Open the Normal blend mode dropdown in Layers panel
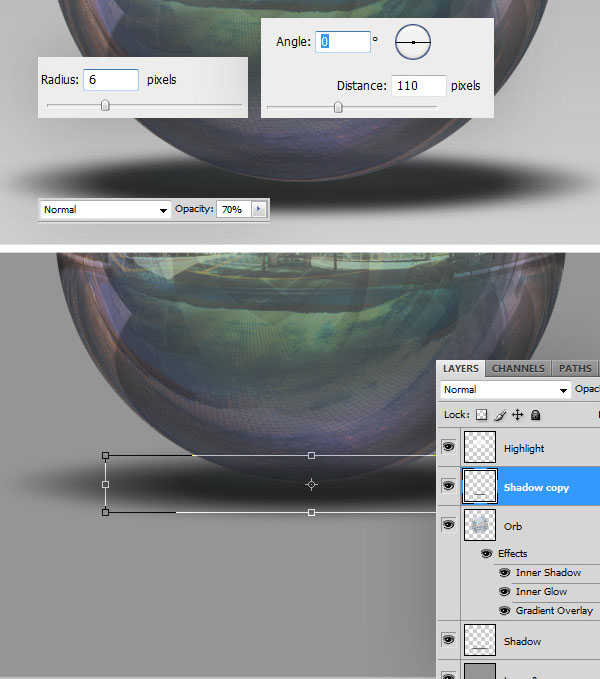600x679 pixels. pyautogui.click(x=505, y=390)
